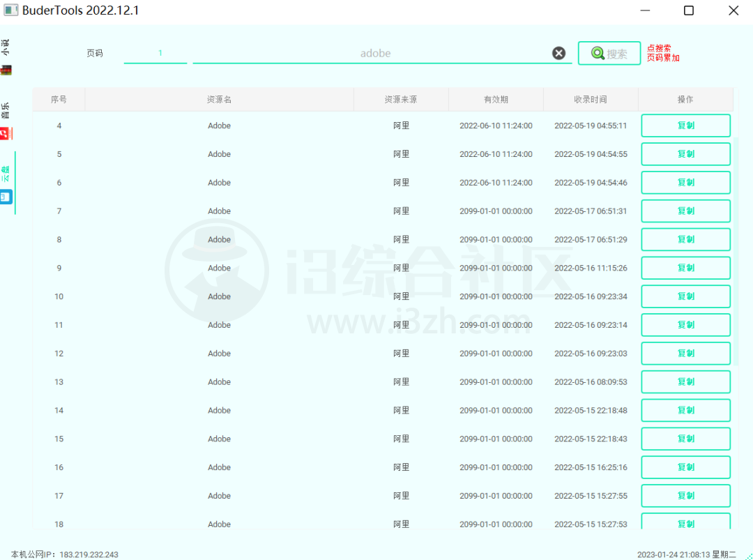Click the 操作 column header

[x=685, y=100]
